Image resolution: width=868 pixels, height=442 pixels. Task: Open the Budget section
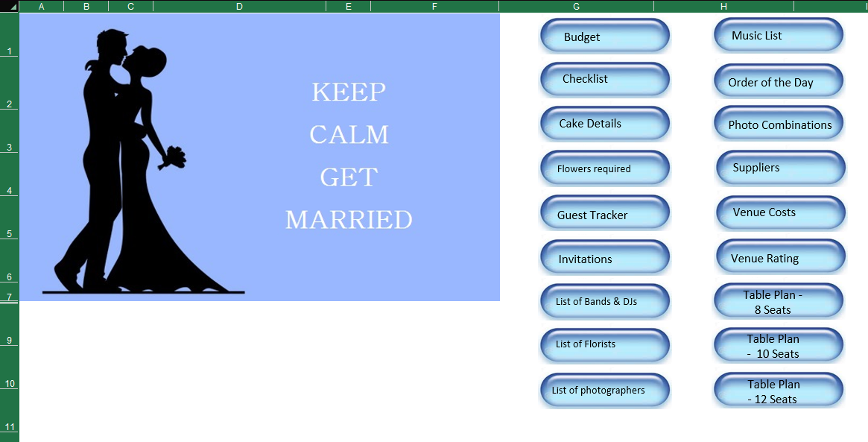pyautogui.click(x=605, y=36)
